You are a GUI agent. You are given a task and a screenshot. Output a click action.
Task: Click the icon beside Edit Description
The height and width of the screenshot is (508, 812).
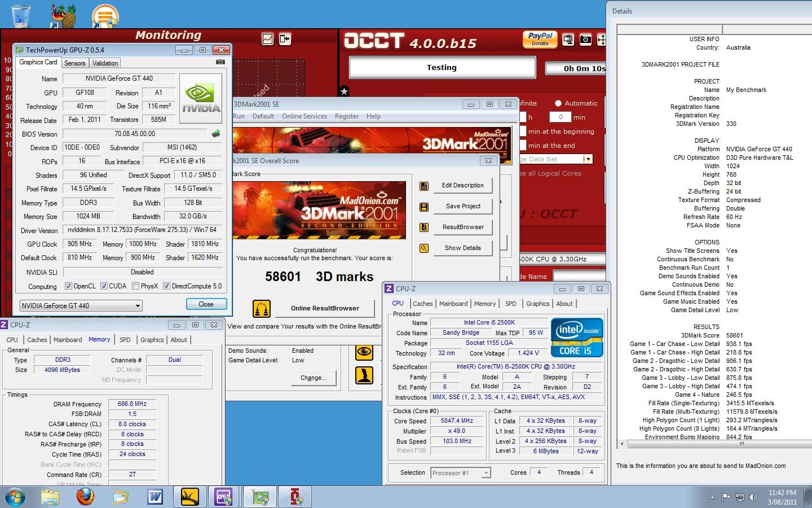click(x=424, y=186)
